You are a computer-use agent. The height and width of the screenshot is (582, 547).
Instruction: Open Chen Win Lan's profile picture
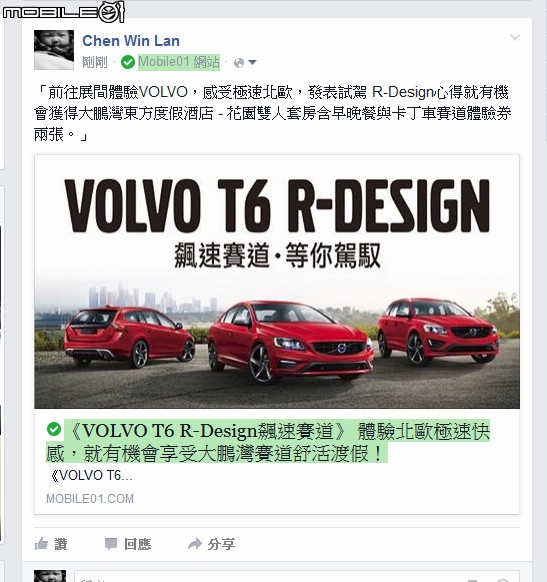(54, 50)
